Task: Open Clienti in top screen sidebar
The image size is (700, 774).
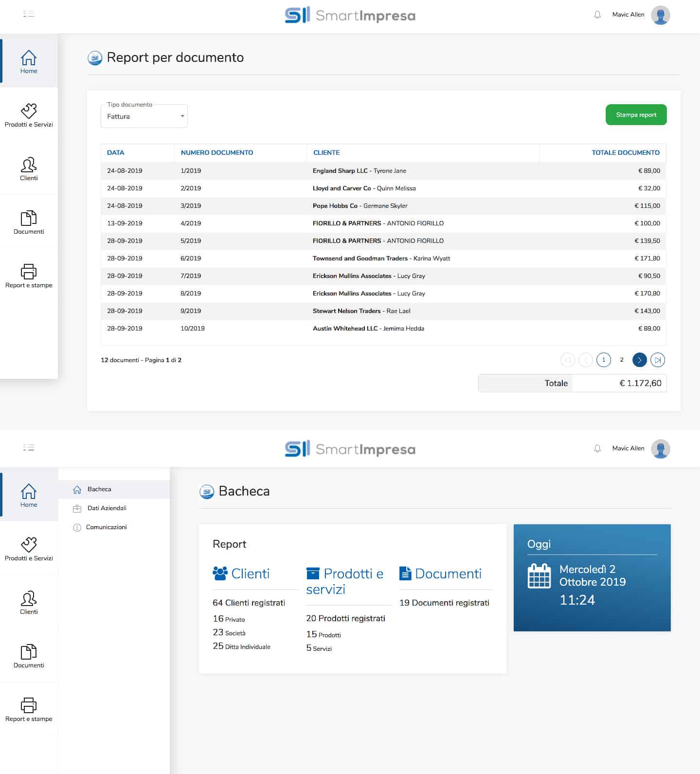Action: [x=29, y=168]
